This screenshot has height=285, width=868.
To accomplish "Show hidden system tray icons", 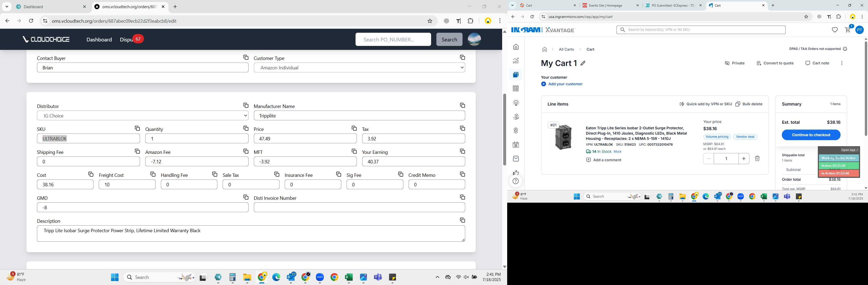I will [x=437, y=277].
